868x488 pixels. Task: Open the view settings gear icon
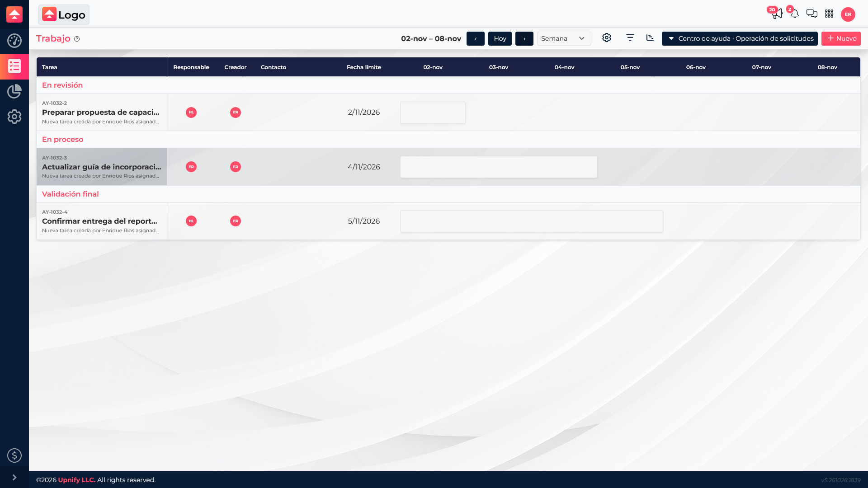[607, 38]
